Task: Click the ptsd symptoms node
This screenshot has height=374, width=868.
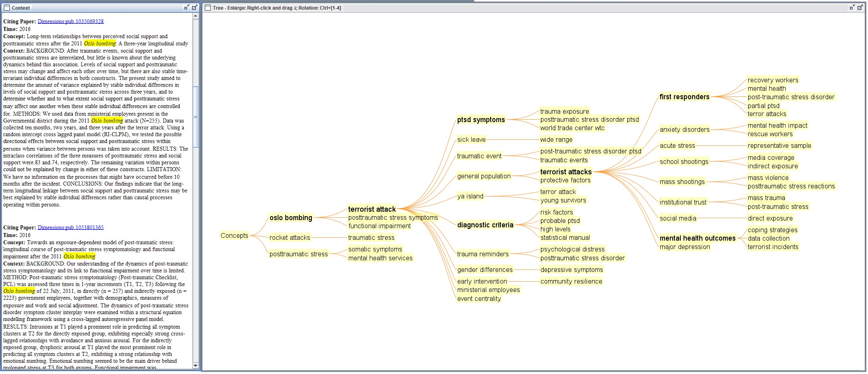Action: 481,120
